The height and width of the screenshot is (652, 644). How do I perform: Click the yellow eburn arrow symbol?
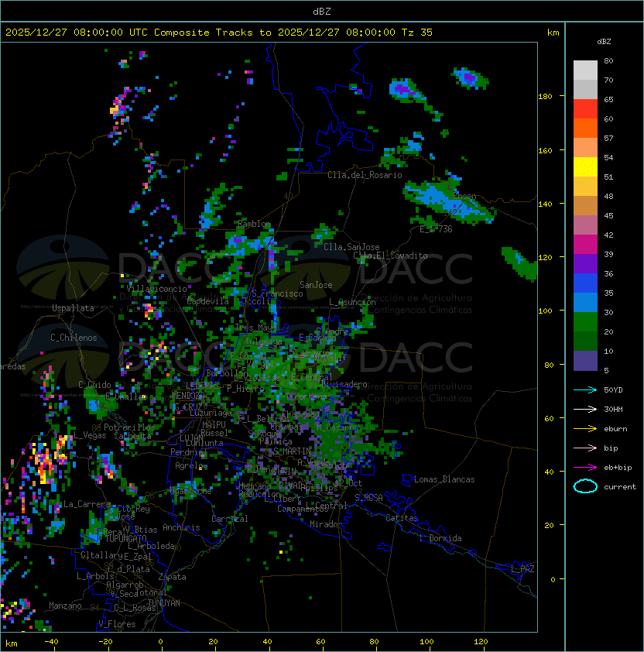585,429
